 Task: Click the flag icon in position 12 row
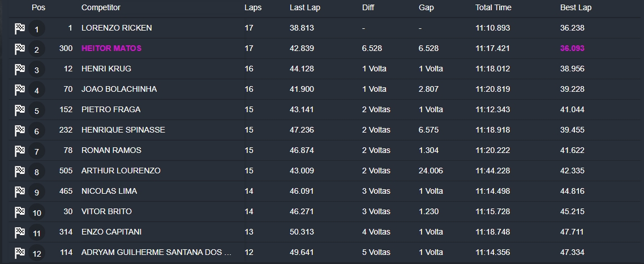coord(20,253)
